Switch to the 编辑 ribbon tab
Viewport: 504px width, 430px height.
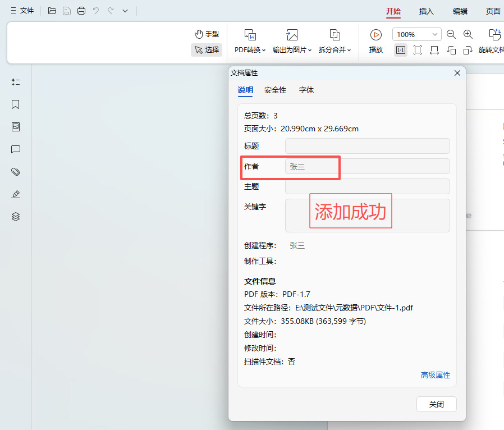[x=460, y=11]
